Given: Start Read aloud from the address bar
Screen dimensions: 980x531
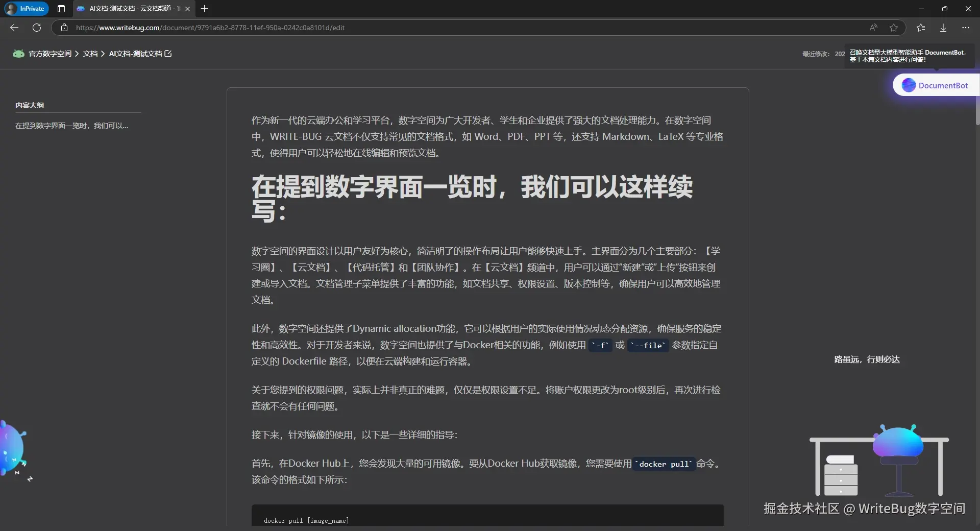Looking at the screenshot, I should coord(873,28).
